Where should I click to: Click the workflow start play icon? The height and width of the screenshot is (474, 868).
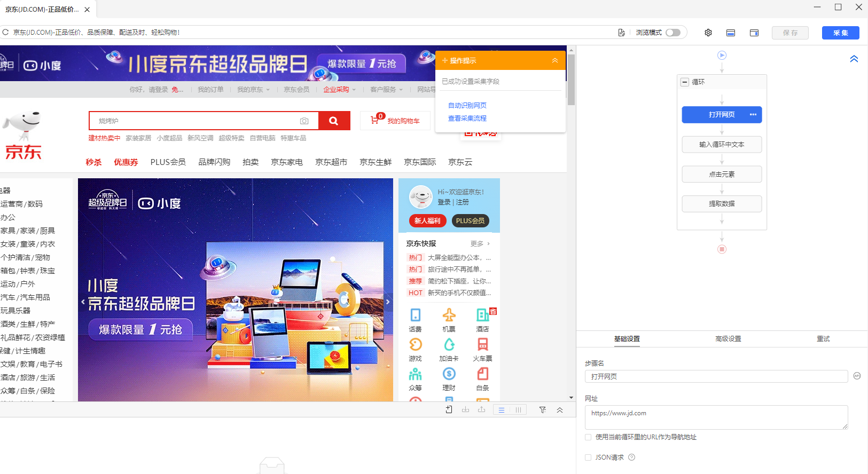click(x=722, y=55)
